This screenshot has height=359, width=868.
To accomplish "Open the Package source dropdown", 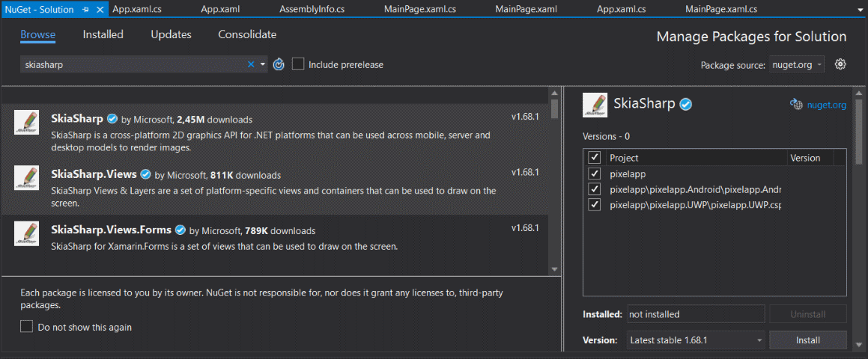I will (x=797, y=65).
